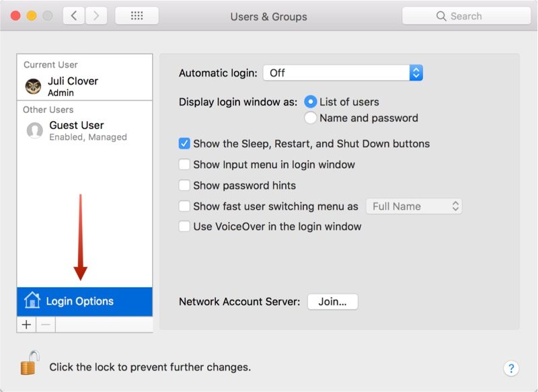Open the Full Name switching menu dropdown

414,206
